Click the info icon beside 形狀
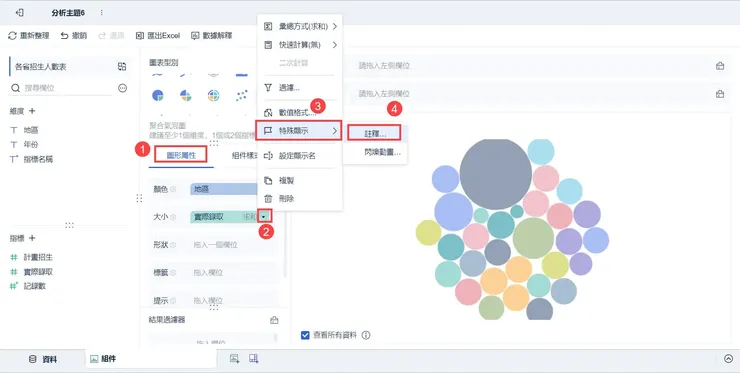 pos(173,245)
